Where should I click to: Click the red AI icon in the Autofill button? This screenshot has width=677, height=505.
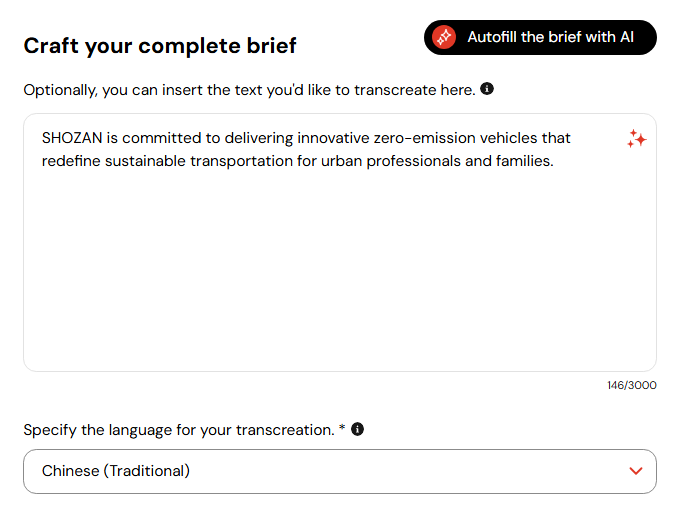click(444, 38)
